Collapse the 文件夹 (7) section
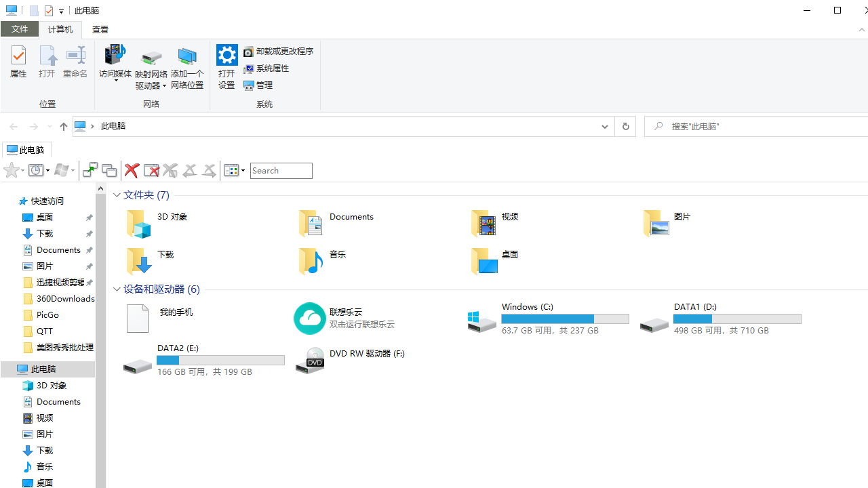The image size is (868, 488). 117,195
